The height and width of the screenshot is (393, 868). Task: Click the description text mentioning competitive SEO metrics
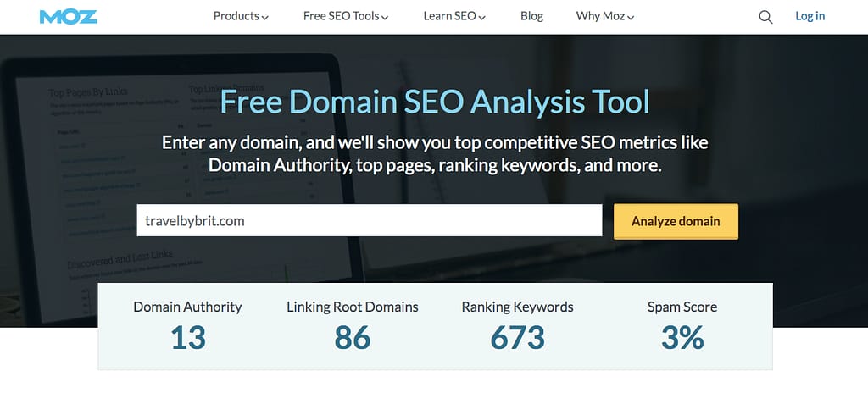[x=434, y=153]
